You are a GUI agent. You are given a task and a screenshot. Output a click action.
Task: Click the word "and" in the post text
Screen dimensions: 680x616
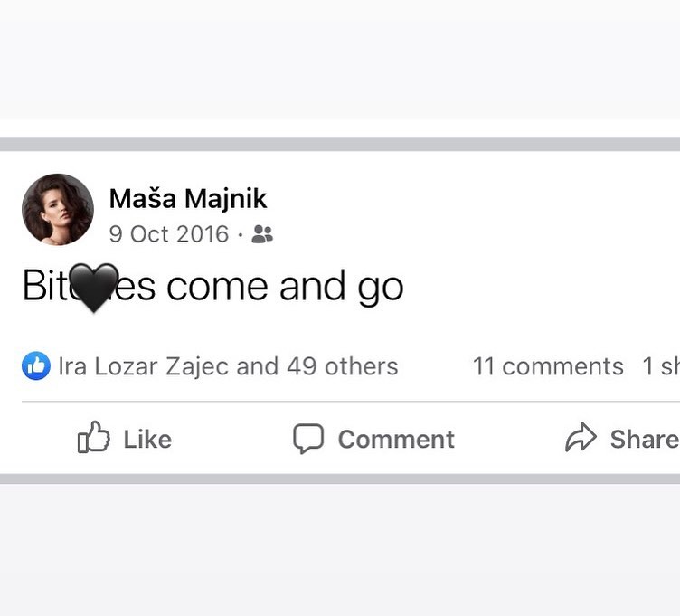pos(314,288)
